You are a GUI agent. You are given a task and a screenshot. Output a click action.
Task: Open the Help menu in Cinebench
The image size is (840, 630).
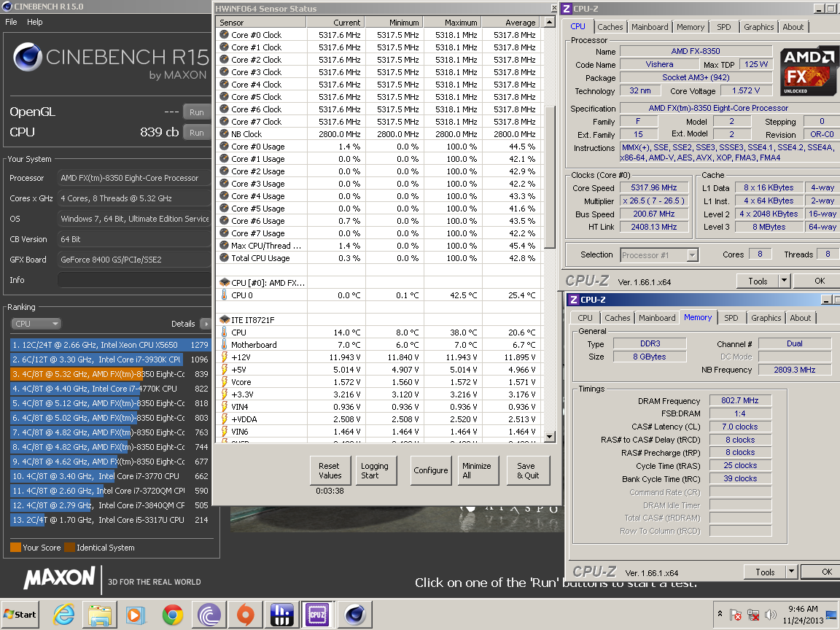[x=35, y=22]
